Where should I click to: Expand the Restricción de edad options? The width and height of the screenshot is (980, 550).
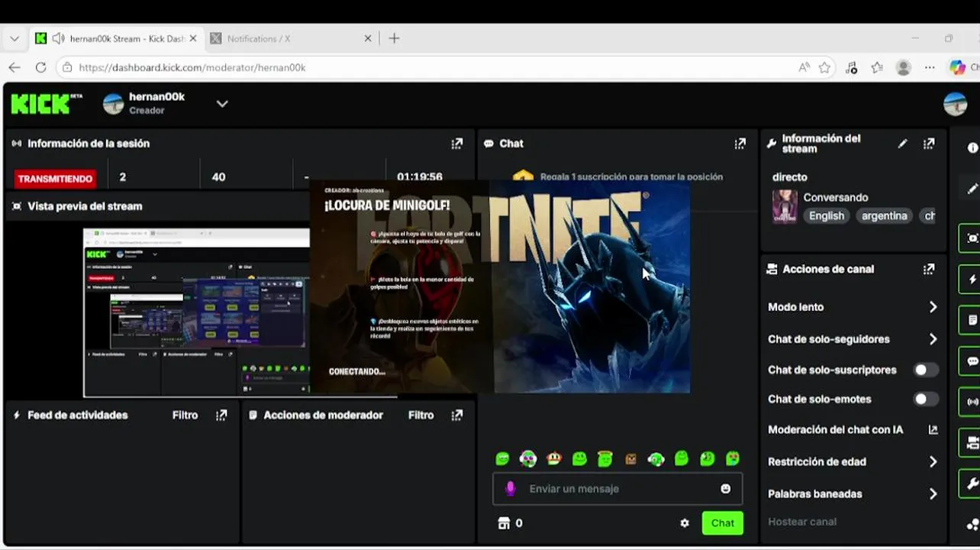click(x=933, y=462)
